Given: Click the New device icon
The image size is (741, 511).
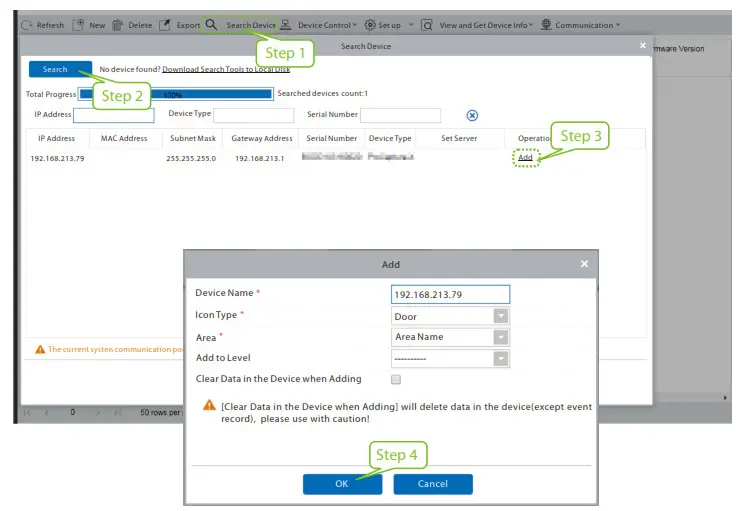Looking at the screenshot, I should [78, 25].
